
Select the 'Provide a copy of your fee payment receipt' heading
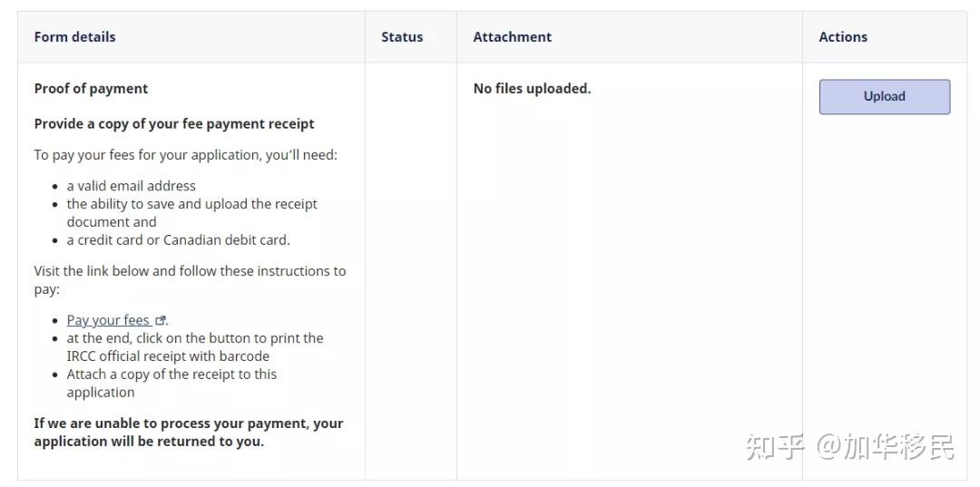click(174, 124)
